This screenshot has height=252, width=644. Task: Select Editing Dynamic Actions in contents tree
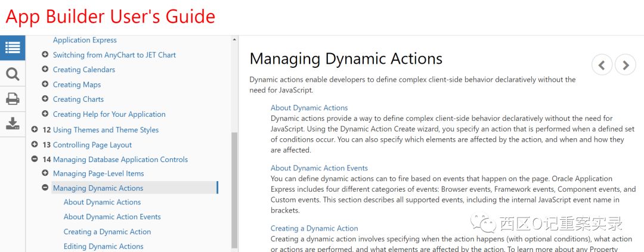point(103,246)
